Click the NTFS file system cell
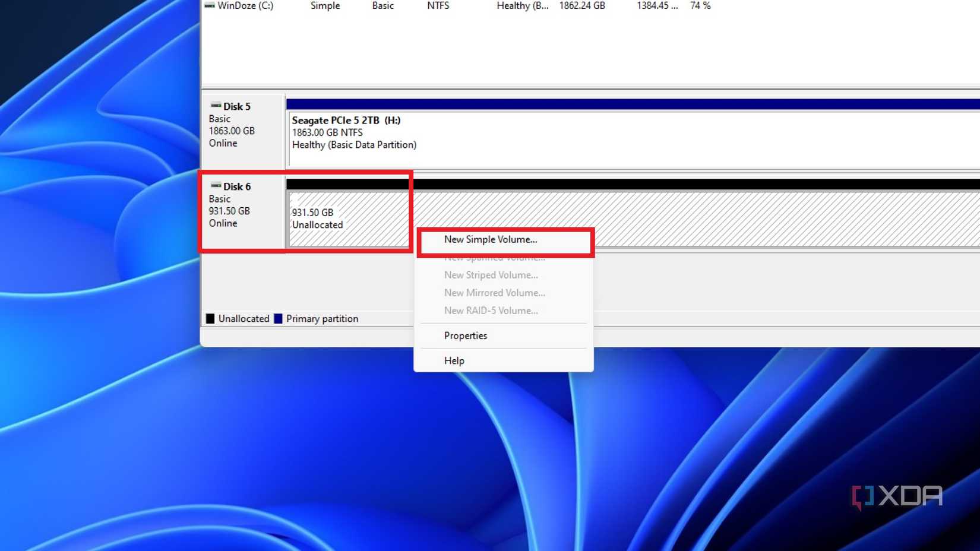Image resolution: width=980 pixels, height=551 pixels. (438, 5)
